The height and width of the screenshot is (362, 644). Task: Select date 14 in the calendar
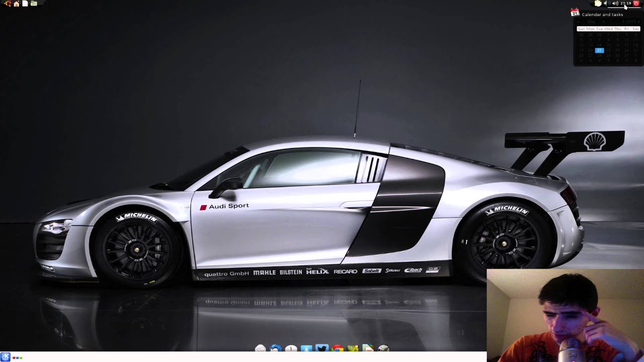599,45
